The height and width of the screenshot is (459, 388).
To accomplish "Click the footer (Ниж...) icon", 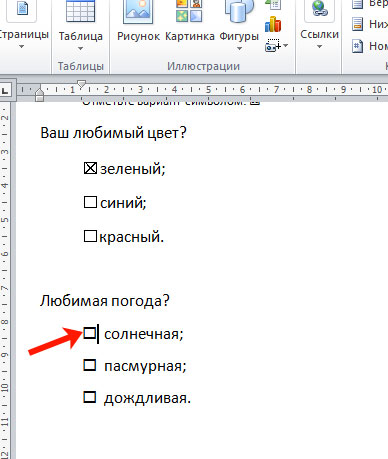I will [x=358, y=24].
